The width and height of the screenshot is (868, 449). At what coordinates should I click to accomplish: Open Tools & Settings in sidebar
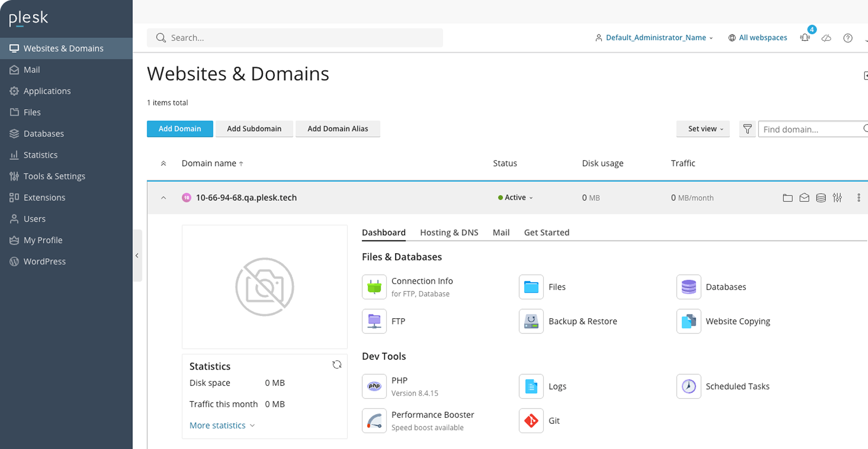coord(54,176)
